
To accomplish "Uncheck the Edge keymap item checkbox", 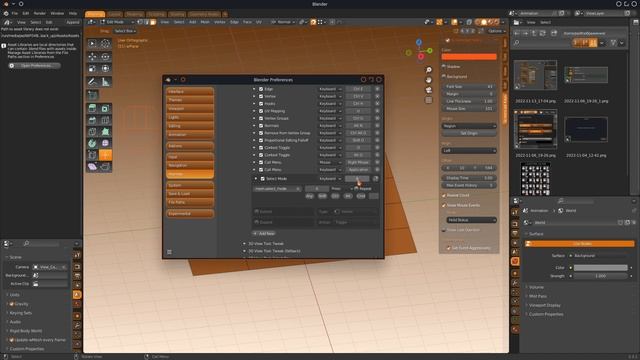I will (x=261, y=89).
